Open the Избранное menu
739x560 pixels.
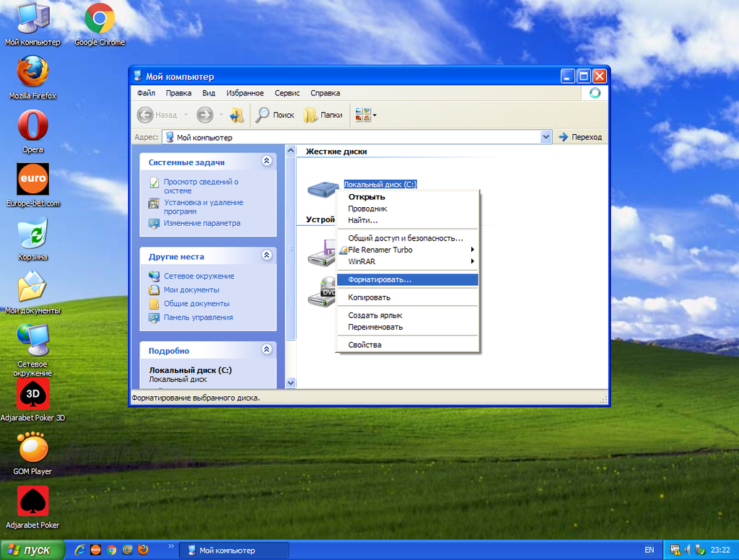point(245,93)
